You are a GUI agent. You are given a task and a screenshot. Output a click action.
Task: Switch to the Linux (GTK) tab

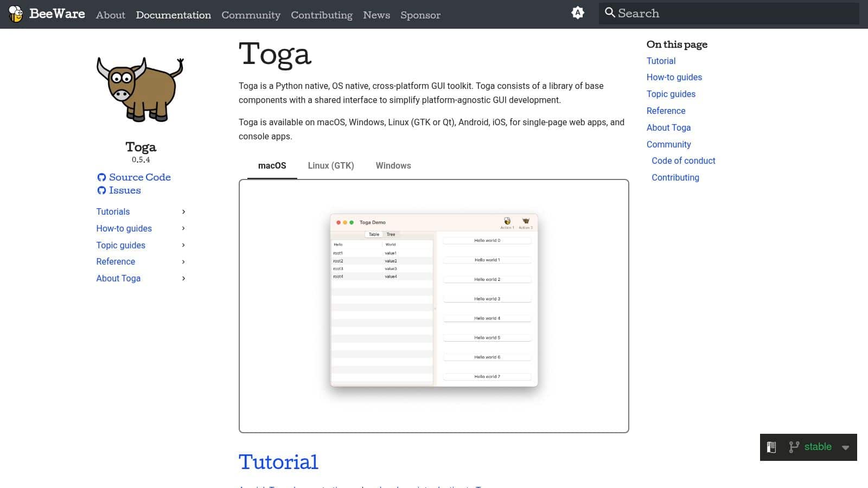pos(331,166)
